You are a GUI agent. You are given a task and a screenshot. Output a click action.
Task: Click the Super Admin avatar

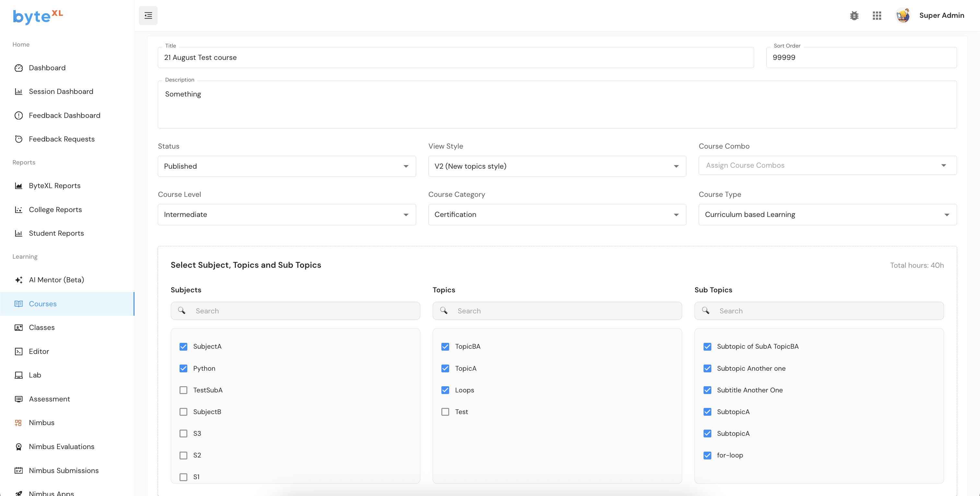903,16
